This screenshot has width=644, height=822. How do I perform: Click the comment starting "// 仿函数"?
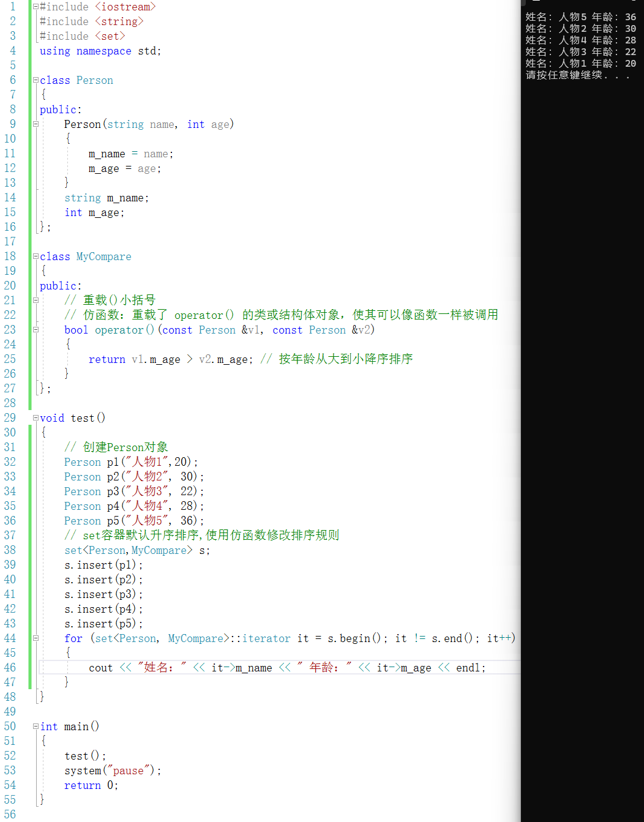point(282,315)
